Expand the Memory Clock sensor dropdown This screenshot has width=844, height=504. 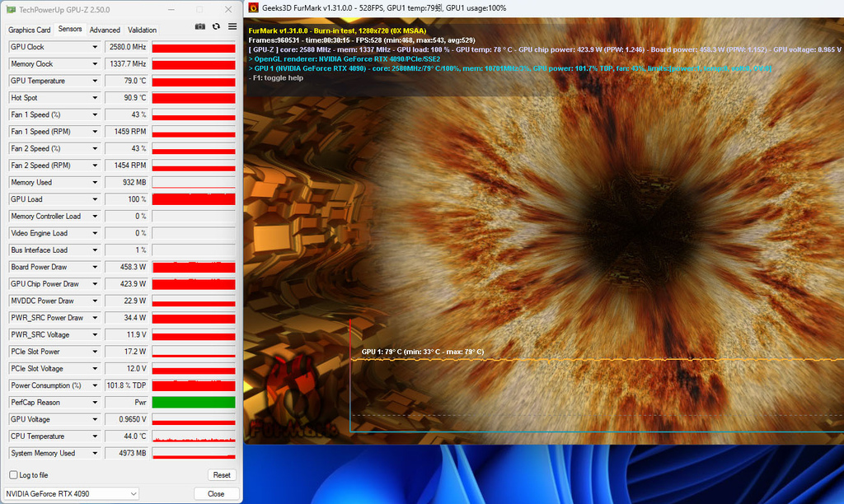[95, 64]
